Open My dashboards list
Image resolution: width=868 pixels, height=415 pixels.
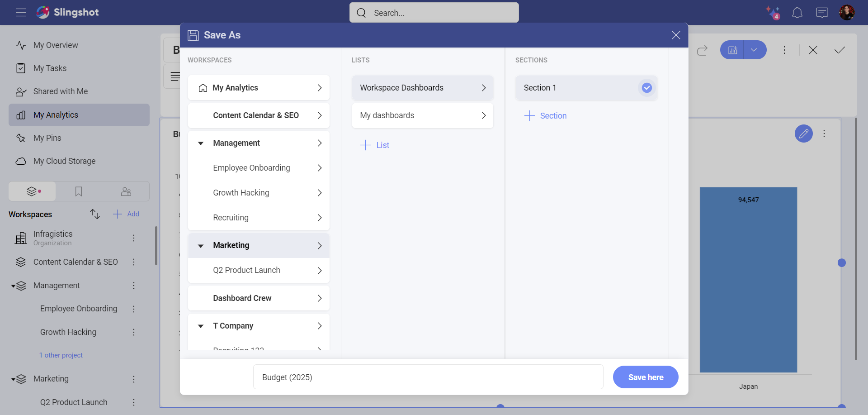(422, 115)
